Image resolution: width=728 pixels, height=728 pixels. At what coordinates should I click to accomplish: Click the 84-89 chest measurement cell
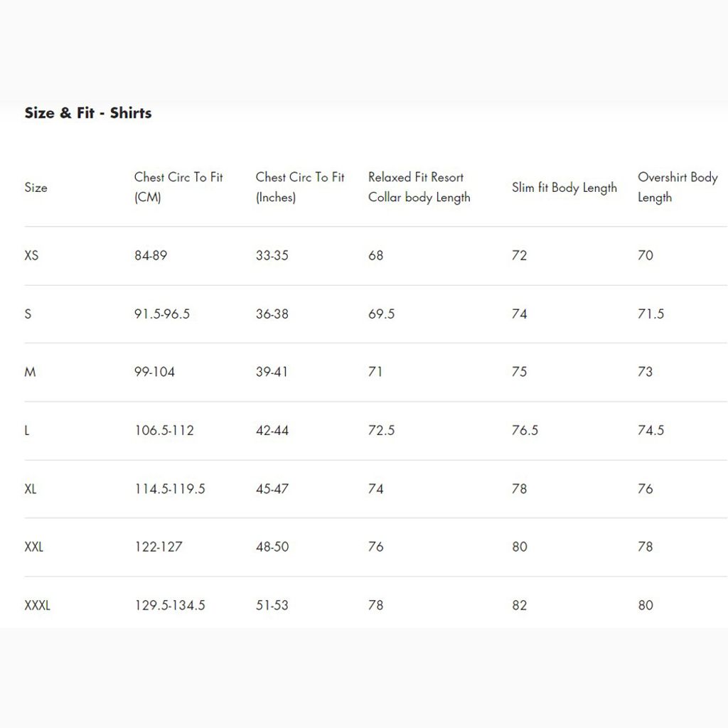click(151, 256)
